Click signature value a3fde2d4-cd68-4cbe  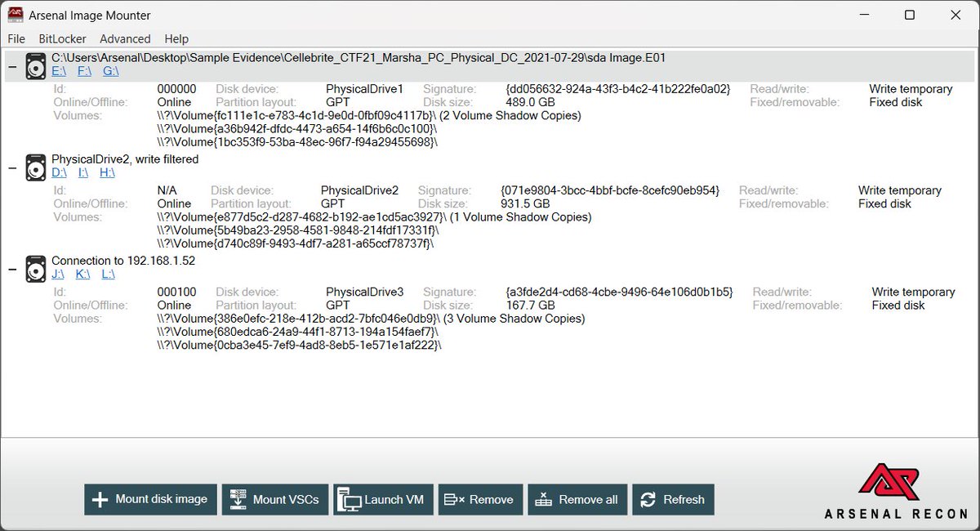[x=620, y=292]
